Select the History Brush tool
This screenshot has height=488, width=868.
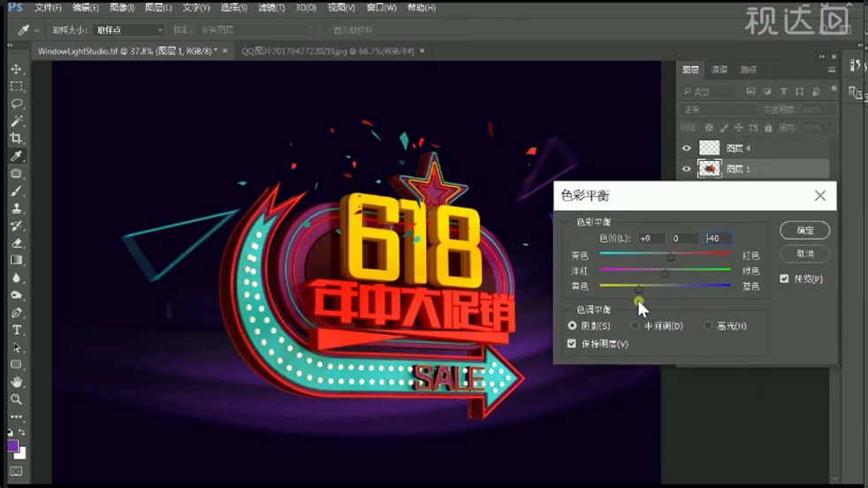tap(17, 225)
